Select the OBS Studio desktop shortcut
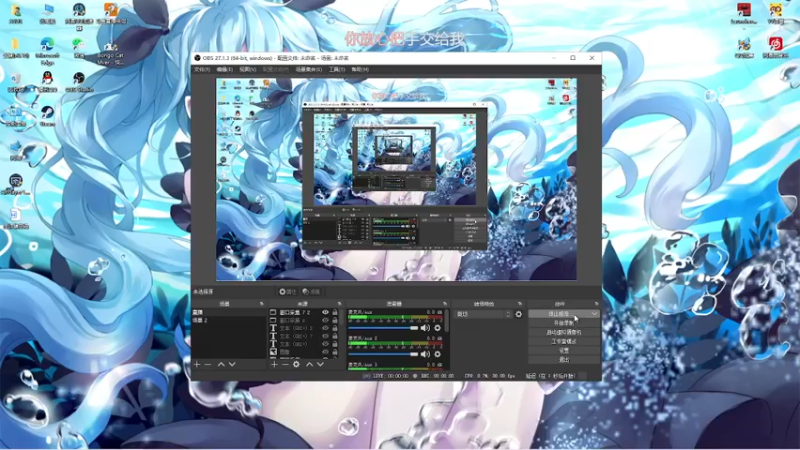800x450 pixels. (x=79, y=82)
